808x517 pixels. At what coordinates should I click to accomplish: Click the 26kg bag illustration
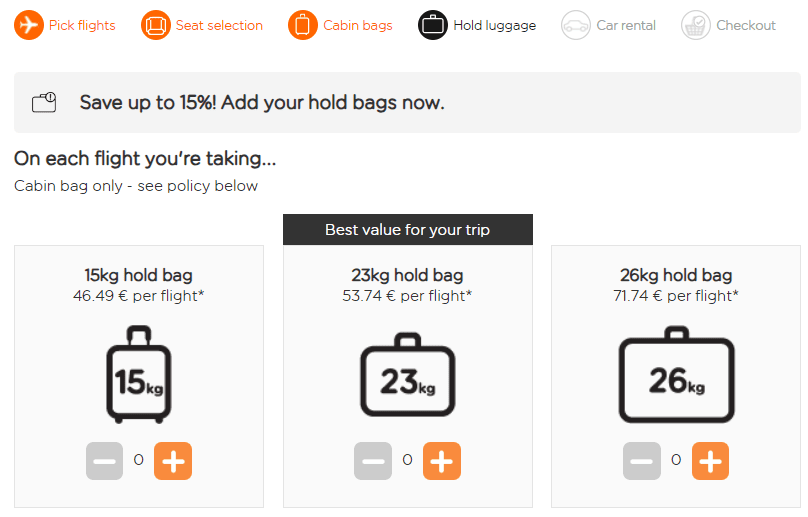677,375
